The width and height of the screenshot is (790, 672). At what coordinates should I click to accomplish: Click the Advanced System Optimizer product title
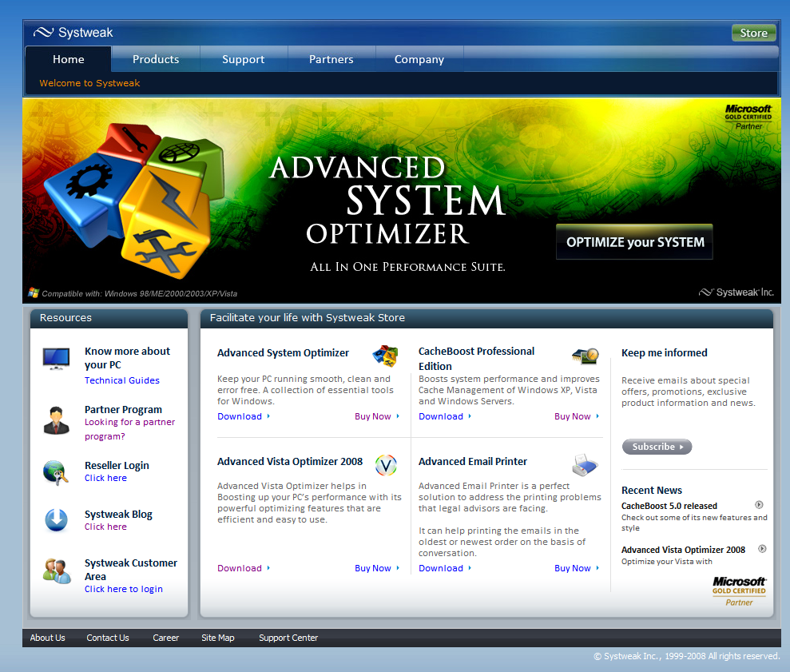tap(283, 353)
